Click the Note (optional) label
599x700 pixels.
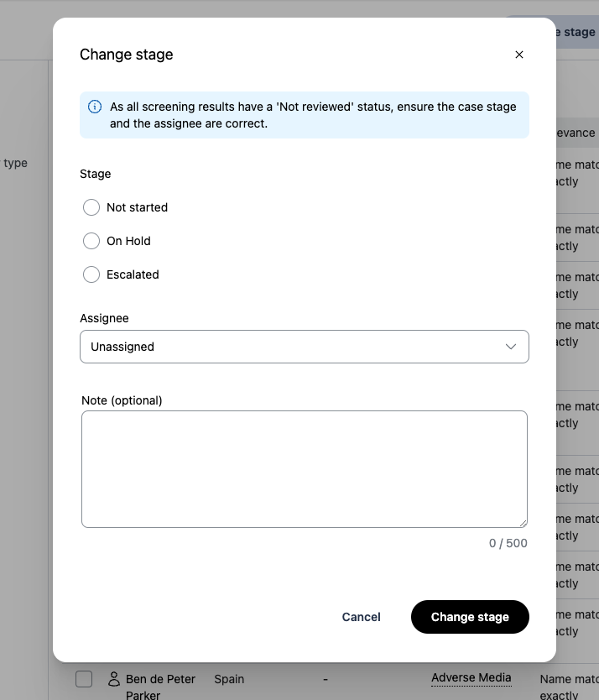(122, 400)
